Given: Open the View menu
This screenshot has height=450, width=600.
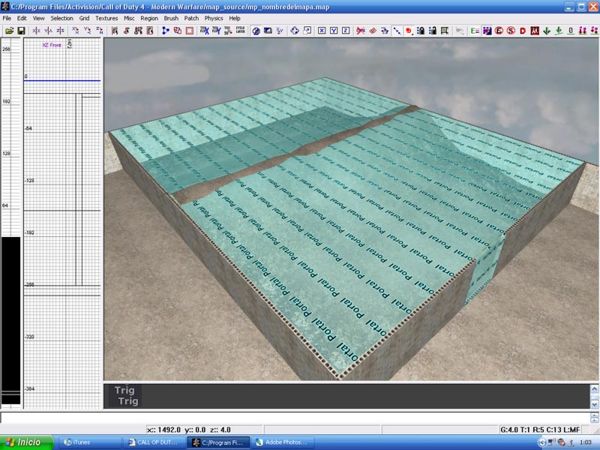Looking at the screenshot, I should tap(38, 18).
